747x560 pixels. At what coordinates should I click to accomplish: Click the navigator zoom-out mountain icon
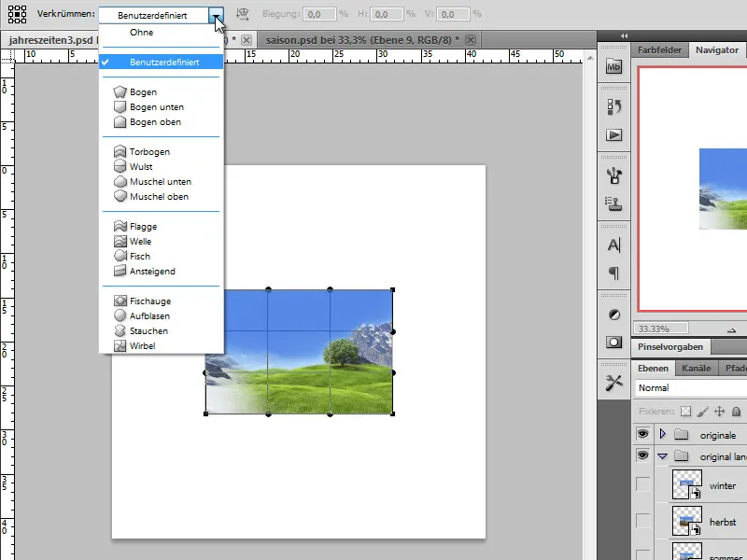coord(732,329)
